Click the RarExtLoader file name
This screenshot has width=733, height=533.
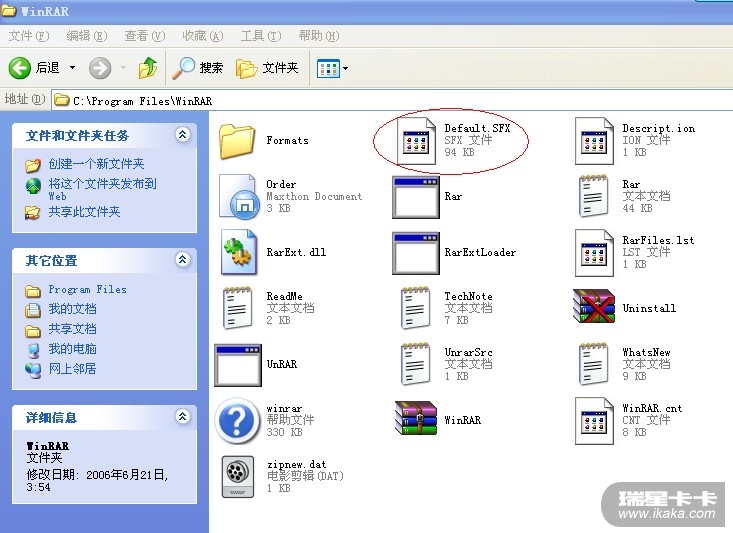pyautogui.click(x=480, y=252)
